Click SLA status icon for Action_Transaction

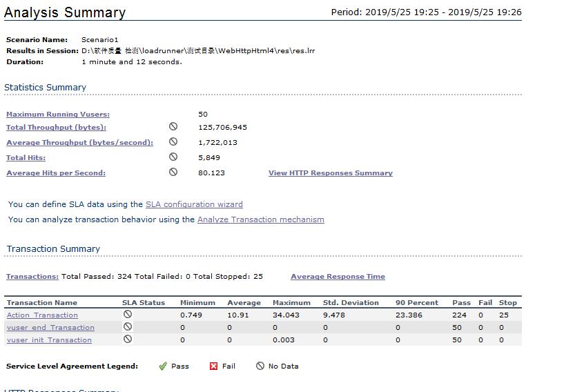click(128, 315)
